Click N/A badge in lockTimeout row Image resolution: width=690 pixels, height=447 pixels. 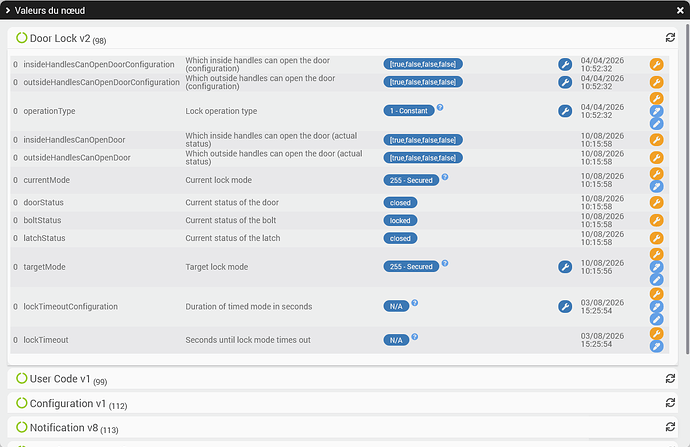396,340
